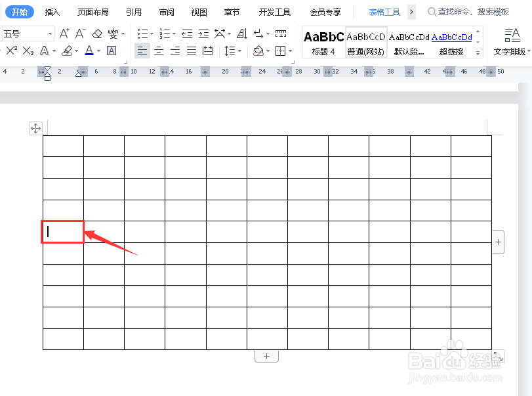
Task: Open the 页面布局 tab
Action: (93, 12)
